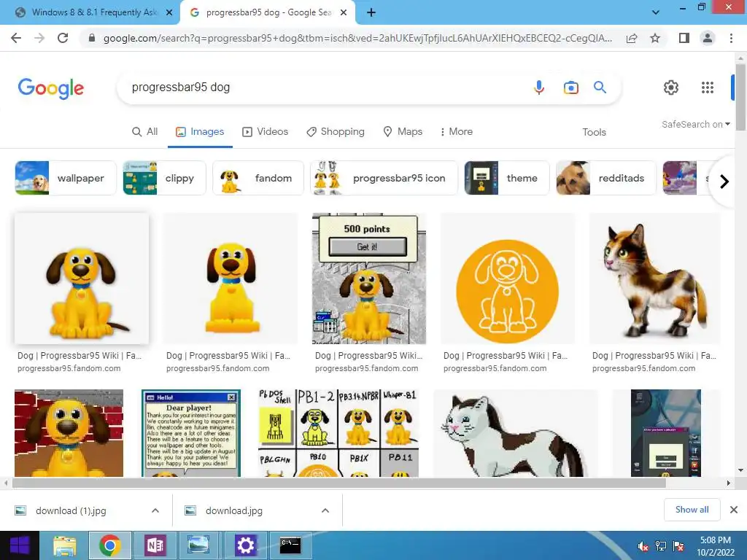Open File Explorer from taskbar
The image size is (747, 560).
(x=65, y=545)
